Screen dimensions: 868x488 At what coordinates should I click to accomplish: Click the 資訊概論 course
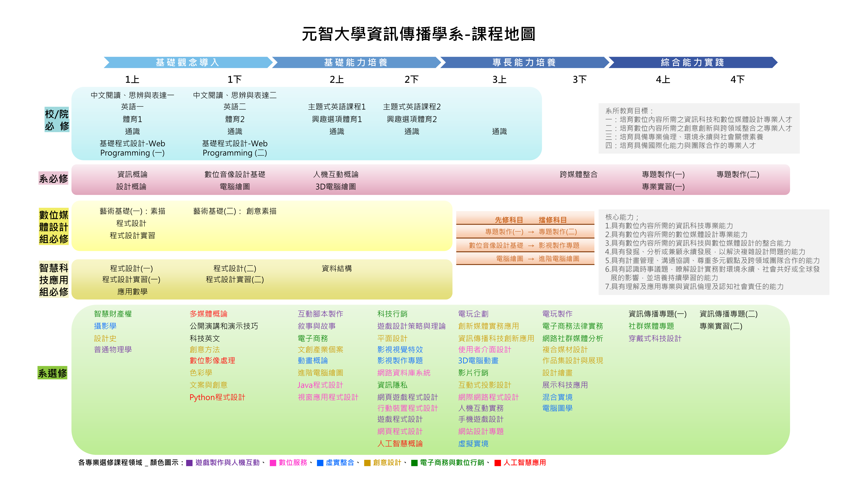click(132, 174)
